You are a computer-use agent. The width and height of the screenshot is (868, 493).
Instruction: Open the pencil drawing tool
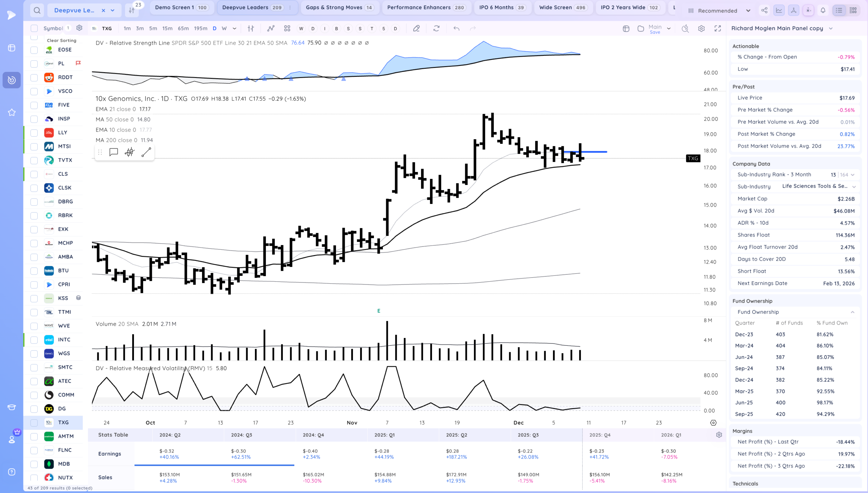416,29
